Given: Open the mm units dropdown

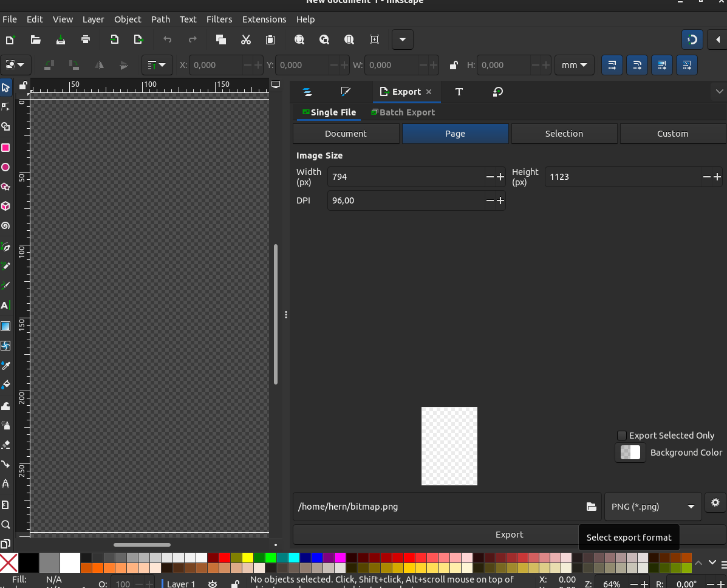Looking at the screenshot, I should [x=574, y=65].
